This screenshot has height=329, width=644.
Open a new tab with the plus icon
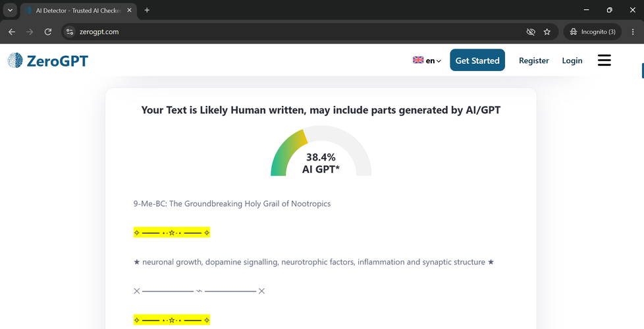pyautogui.click(x=147, y=11)
